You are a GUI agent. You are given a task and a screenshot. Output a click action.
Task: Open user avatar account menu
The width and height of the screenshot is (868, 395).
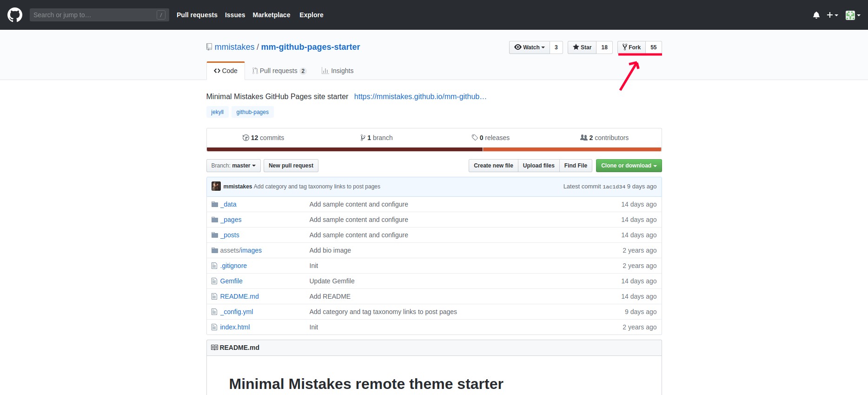(853, 15)
